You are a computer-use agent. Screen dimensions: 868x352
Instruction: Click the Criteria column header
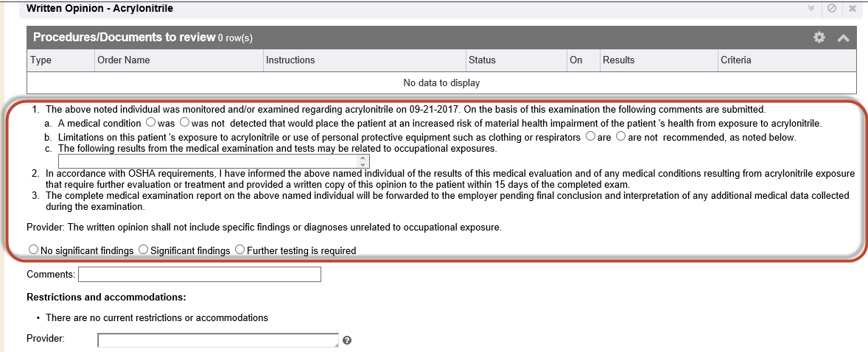pos(735,60)
